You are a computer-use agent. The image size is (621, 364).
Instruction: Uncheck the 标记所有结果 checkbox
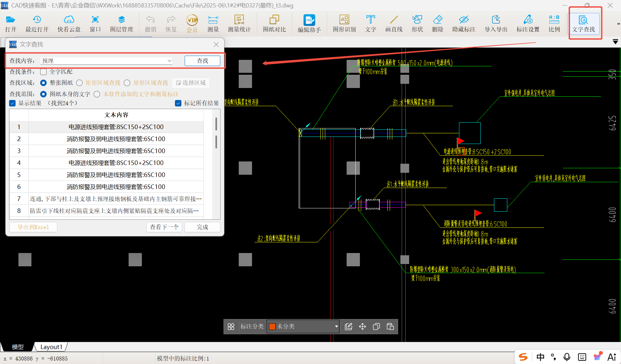point(178,103)
